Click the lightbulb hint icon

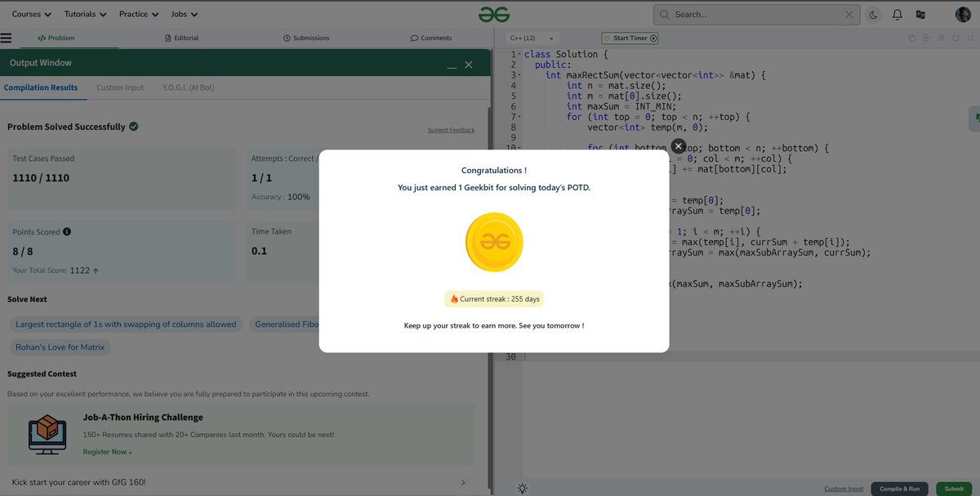click(522, 489)
